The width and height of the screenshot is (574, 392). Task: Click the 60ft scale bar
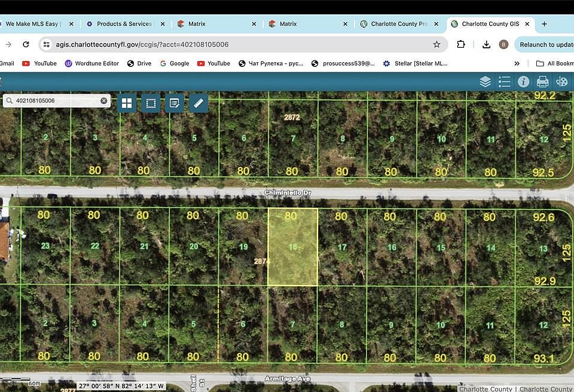point(20,382)
